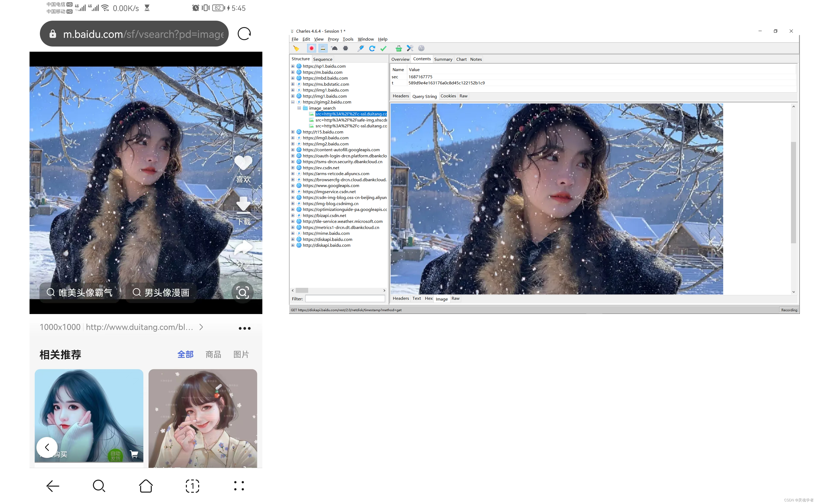The width and height of the screenshot is (817, 504).
Task: Click the Compose pen icon
Action: pos(361,48)
